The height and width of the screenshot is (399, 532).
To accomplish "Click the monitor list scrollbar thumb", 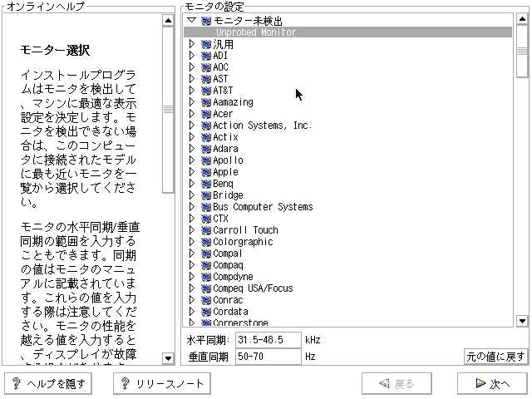I will coord(522,51).
